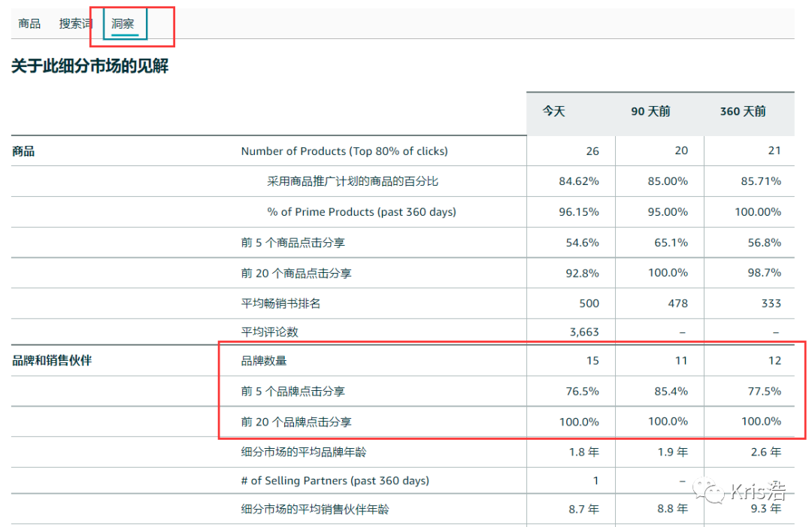Select the 洞察 tab
812x527 pixels.
pyautogui.click(x=123, y=24)
